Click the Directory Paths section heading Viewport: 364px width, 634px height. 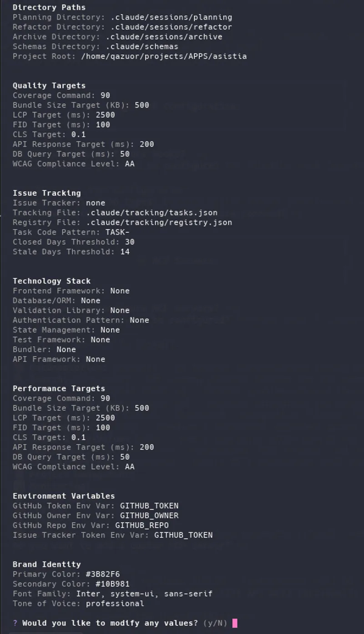(49, 7)
